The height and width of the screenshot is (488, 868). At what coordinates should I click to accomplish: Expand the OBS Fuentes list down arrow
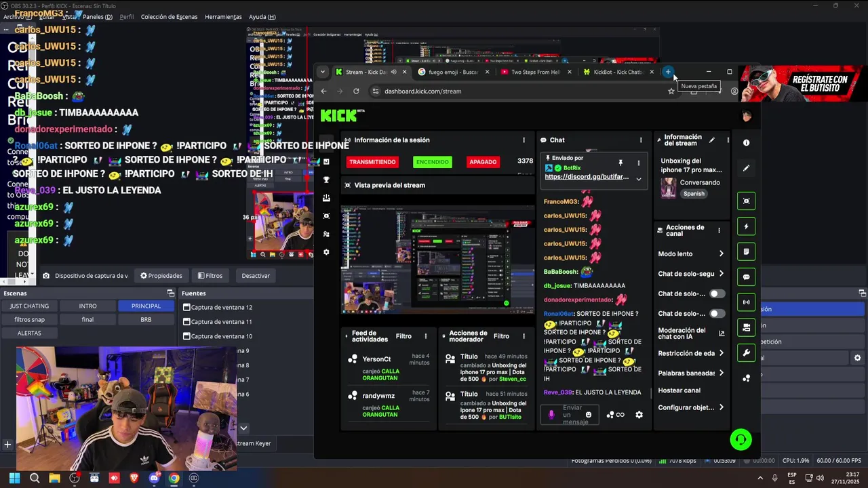[x=243, y=428]
